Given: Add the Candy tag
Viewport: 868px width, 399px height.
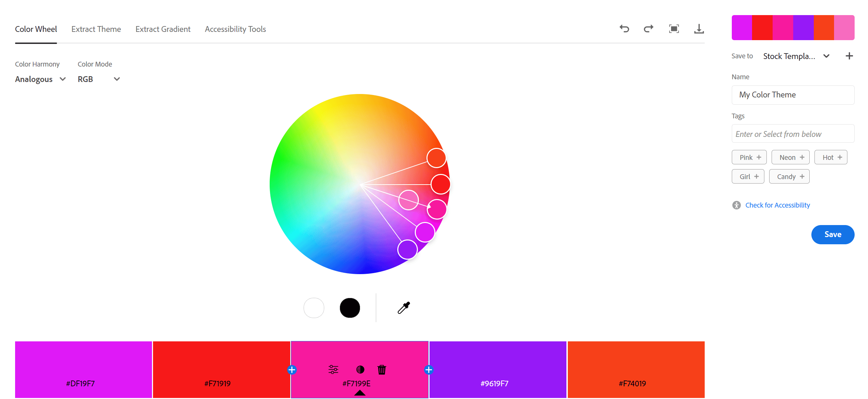Looking at the screenshot, I should [x=789, y=177].
